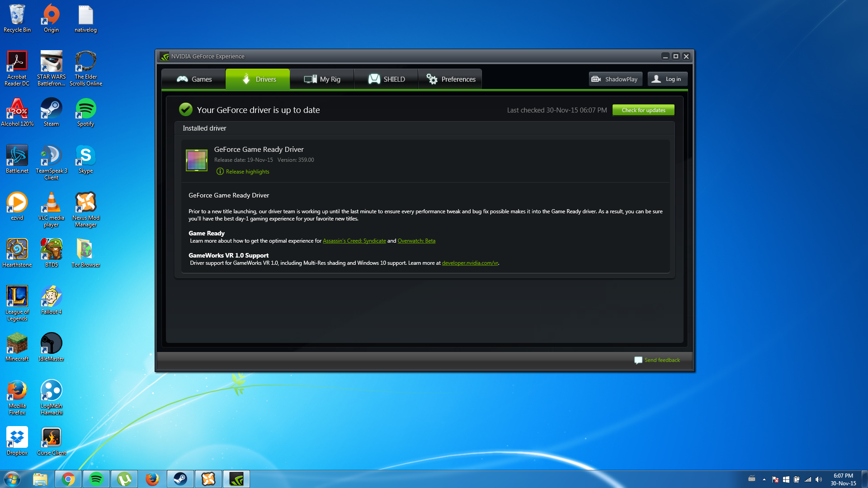
Task: Select the TeamSpeak 3 Client icon
Action: [x=51, y=162]
